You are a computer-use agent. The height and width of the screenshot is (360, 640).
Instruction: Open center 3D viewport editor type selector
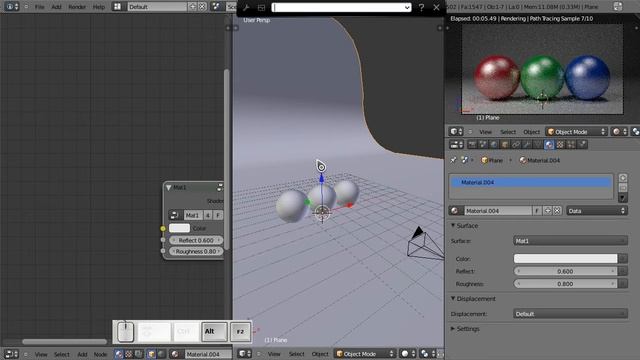pos(244,353)
